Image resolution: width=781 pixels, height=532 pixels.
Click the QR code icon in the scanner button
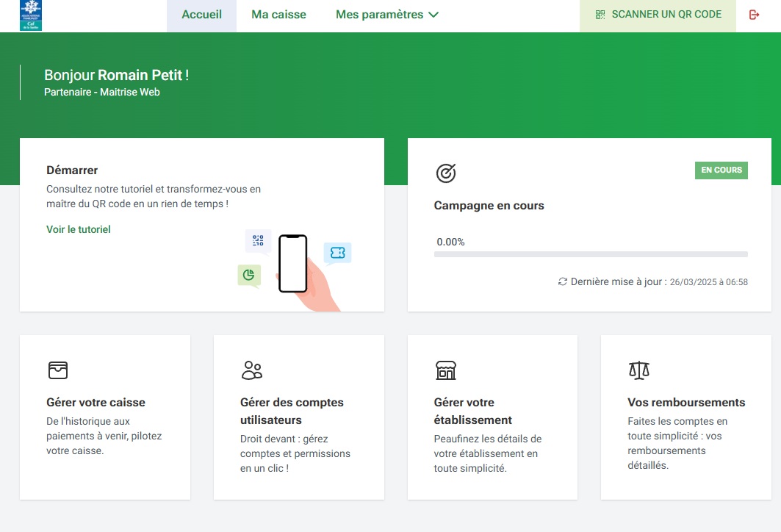[x=600, y=15]
